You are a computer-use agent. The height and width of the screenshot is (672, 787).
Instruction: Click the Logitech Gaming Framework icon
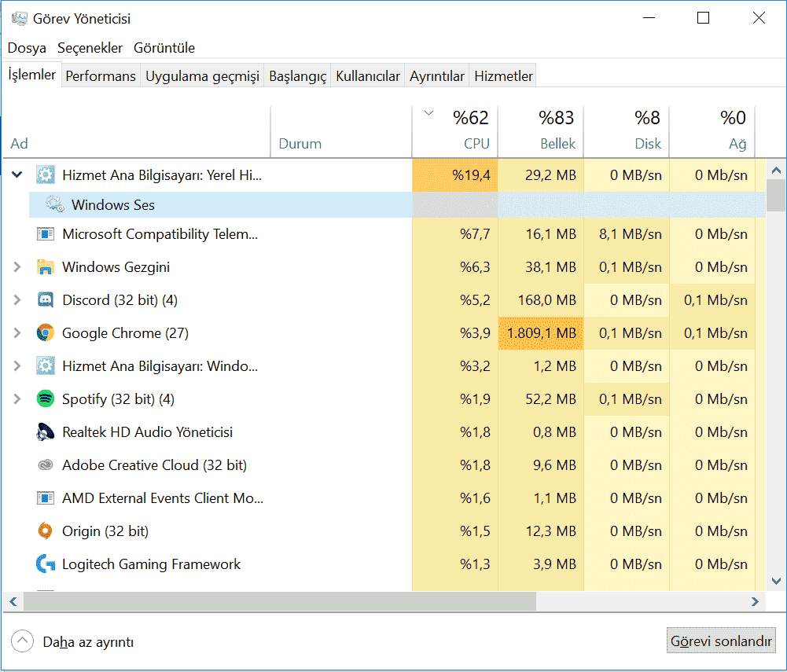coord(45,564)
